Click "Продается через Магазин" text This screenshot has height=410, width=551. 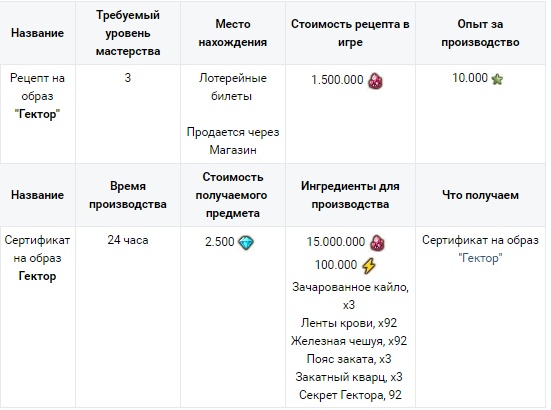(x=233, y=141)
